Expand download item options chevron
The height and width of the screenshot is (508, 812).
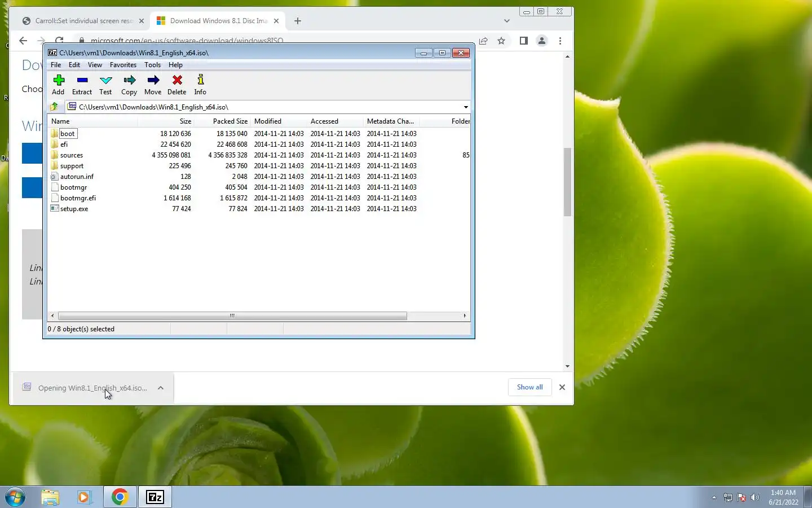[161, 388]
